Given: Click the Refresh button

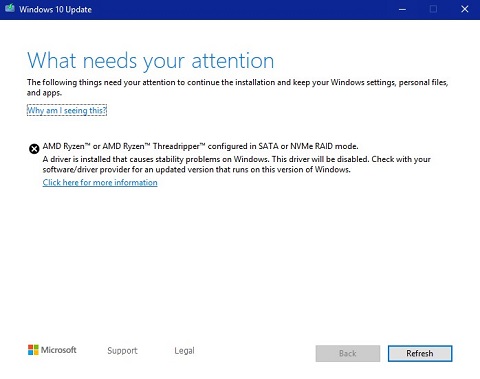Looking at the screenshot, I should coord(420,353).
